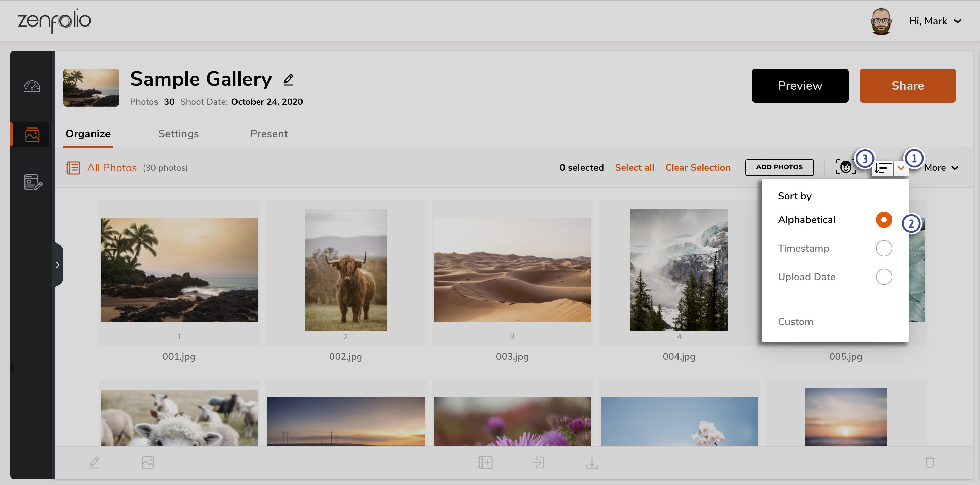This screenshot has width=980, height=485.
Task: Click the Share button
Action: [x=908, y=86]
